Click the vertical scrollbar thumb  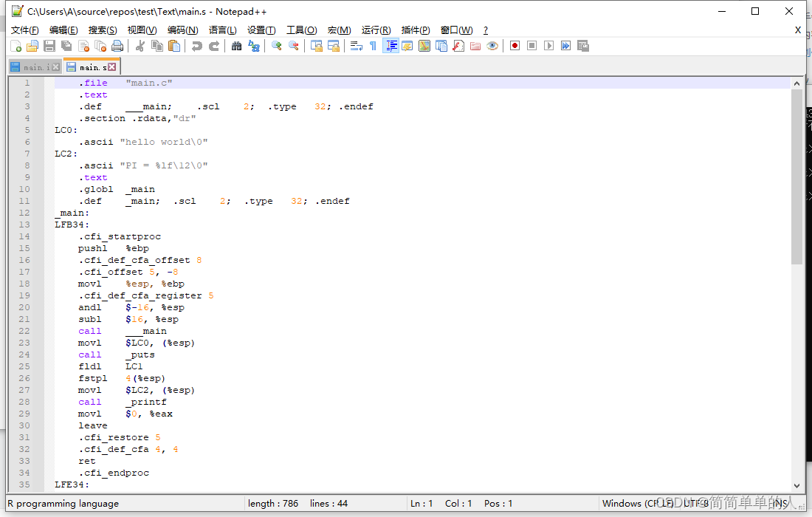pos(796,177)
